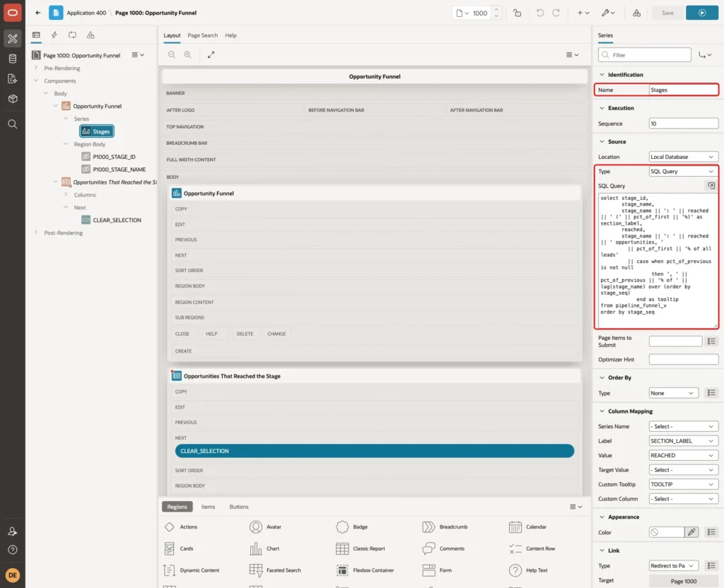Click the Page 1000 link target button
This screenshot has height=588, width=724.
(684, 581)
